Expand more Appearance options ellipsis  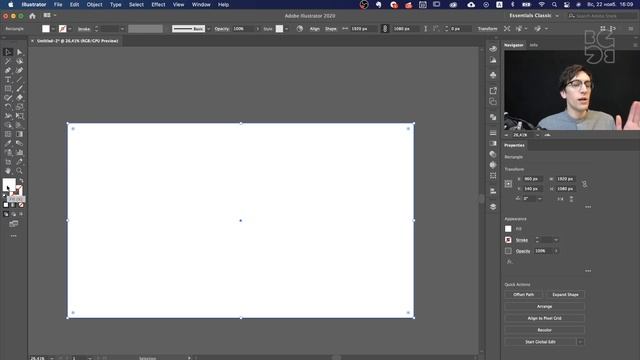click(588, 271)
